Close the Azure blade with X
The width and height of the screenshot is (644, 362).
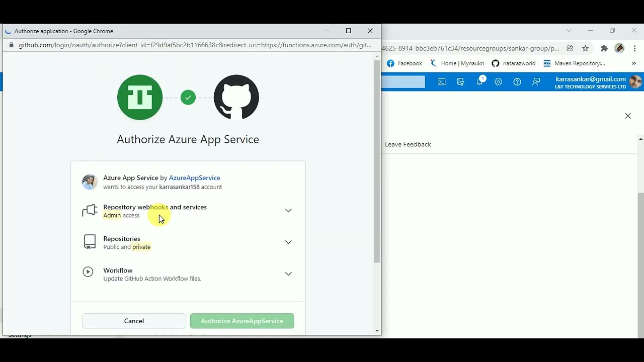pos(628,116)
